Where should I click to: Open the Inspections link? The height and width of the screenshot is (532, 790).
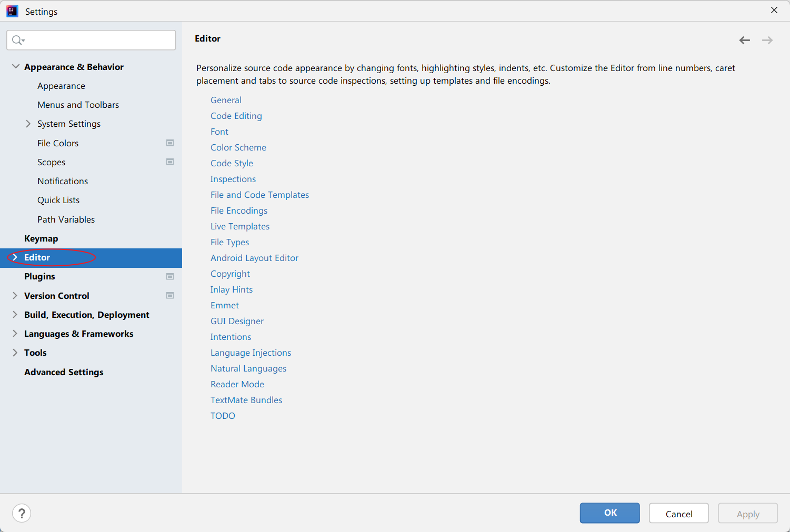(233, 179)
